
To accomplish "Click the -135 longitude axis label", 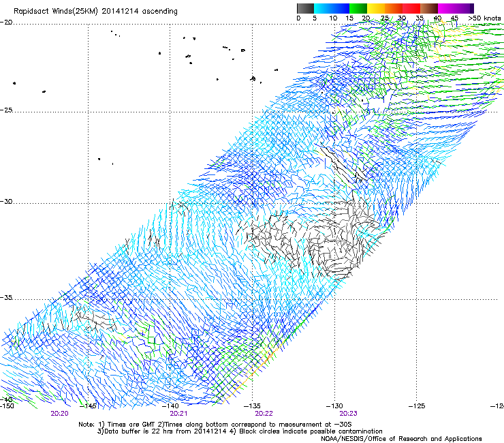I will point(252,406).
